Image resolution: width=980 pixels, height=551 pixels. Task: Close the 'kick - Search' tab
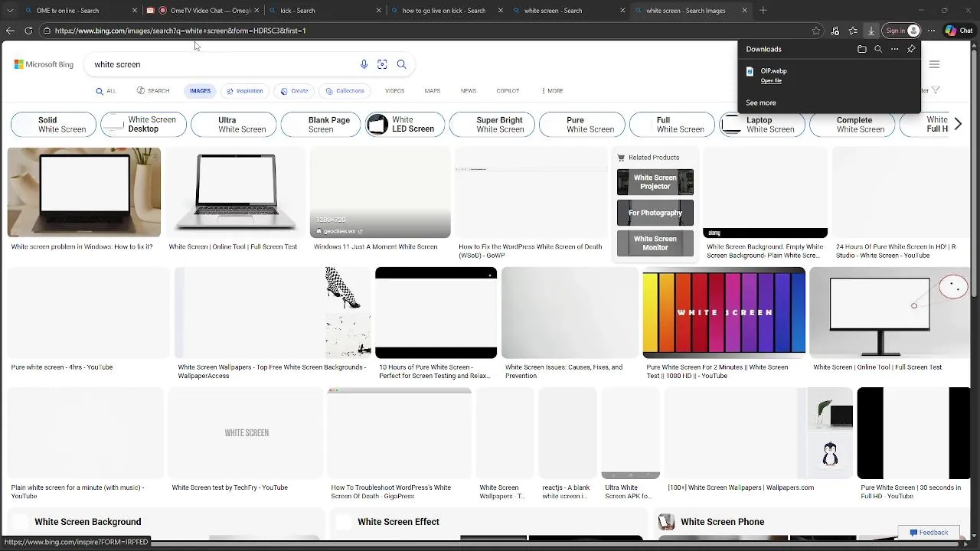pyautogui.click(x=378, y=11)
